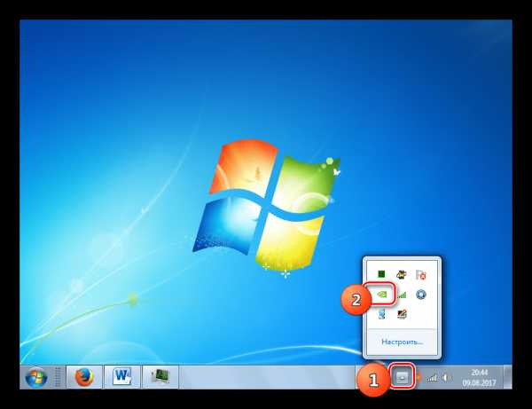The width and height of the screenshot is (532, 409).
Task: Click the green signal bars icon in popup
Action: click(402, 295)
